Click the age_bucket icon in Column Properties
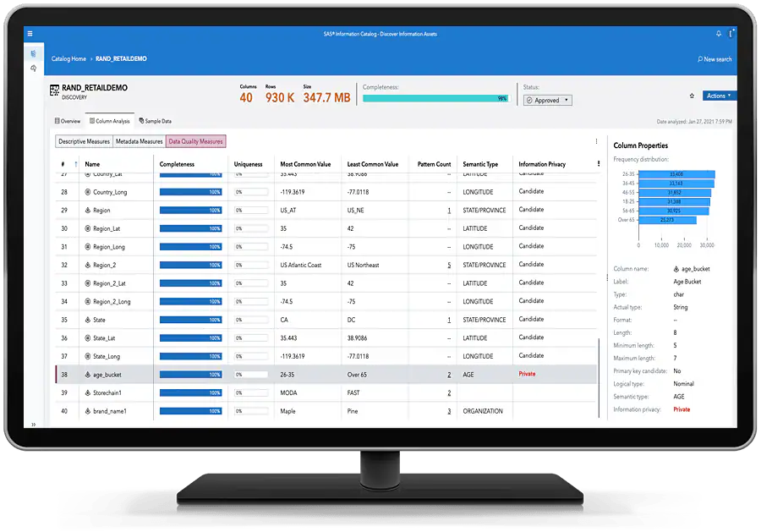Image resolution: width=761 pixels, height=532 pixels. 676,269
